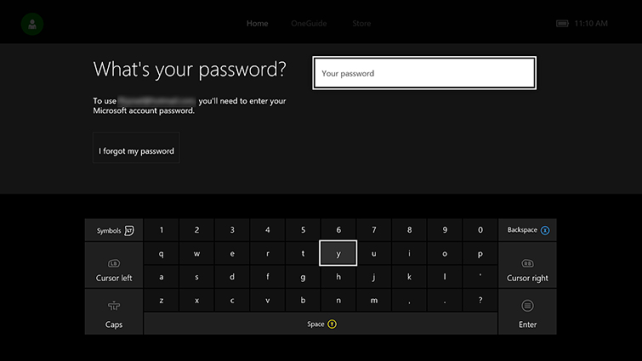The image size is (642, 361).
Task: Choose the j key
Action: 374,277
